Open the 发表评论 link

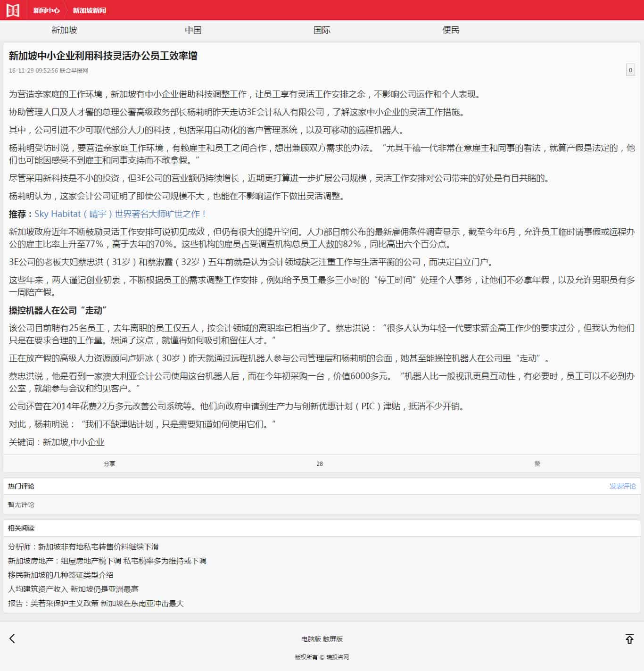[x=622, y=486]
